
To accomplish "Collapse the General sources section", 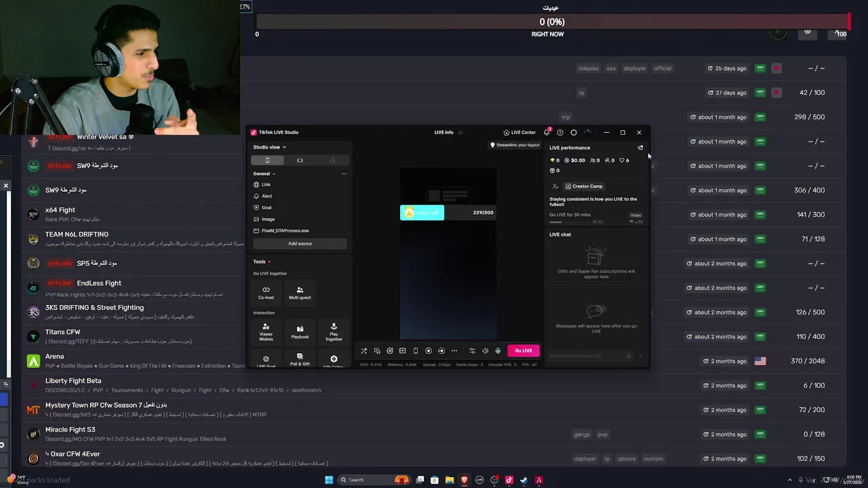I will coord(264,174).
